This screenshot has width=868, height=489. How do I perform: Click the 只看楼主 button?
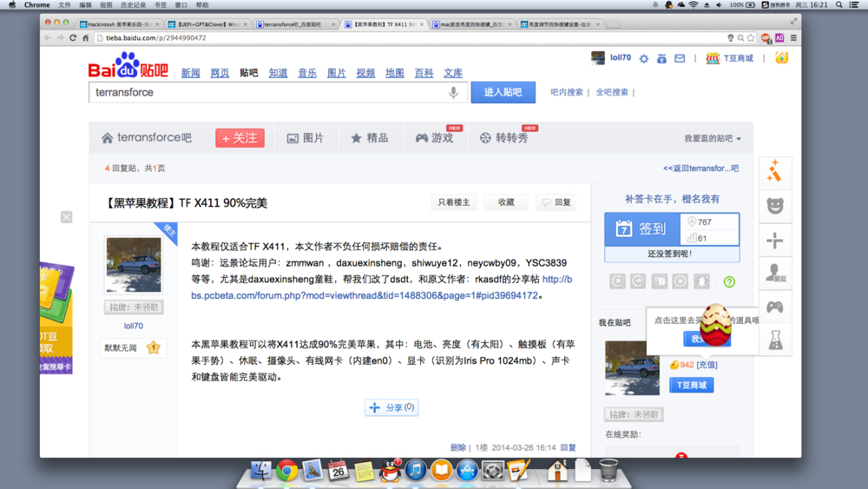tap(453, 202)
